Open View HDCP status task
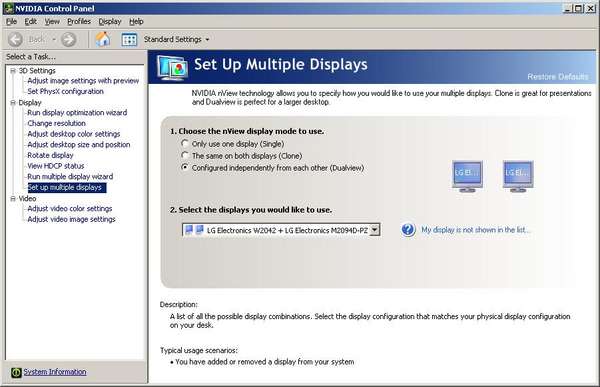This screenshot has height=387, width=600. 55,166
